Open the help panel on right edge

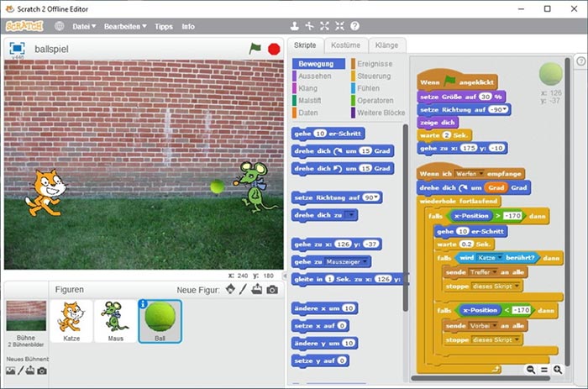coord(581,61)
